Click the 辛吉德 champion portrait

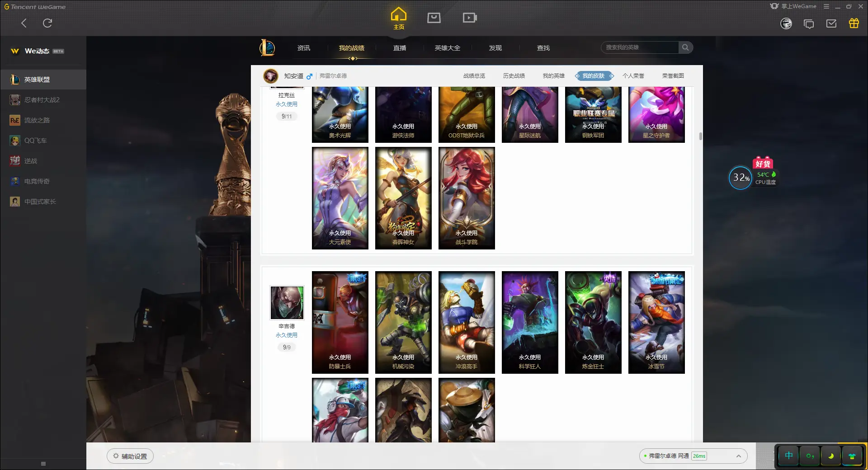287,302
